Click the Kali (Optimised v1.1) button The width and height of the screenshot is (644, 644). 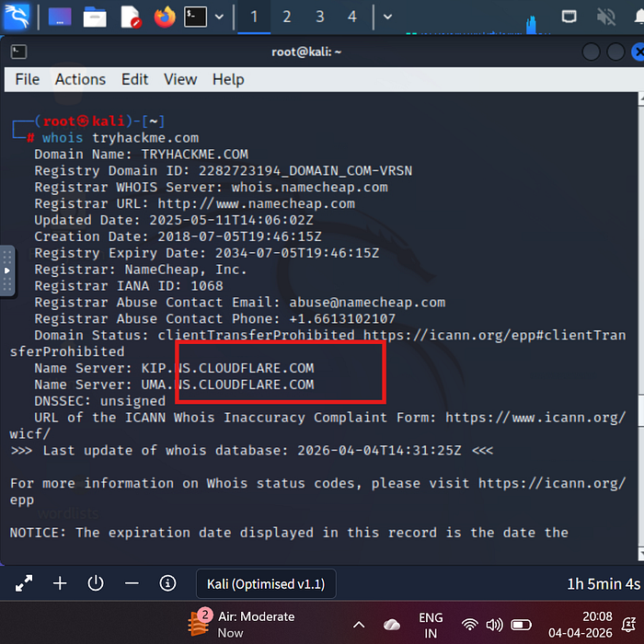click(266, 583)
